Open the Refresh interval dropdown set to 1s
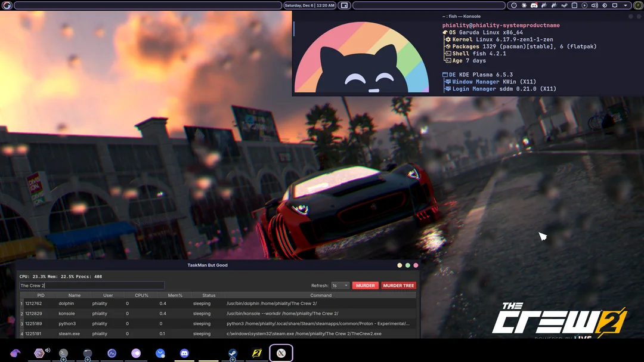The height and width of the screenshot is (362, 644). 340,286
